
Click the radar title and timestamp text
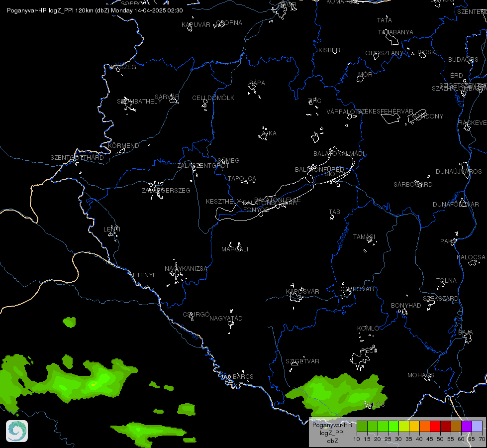(95, 10)
